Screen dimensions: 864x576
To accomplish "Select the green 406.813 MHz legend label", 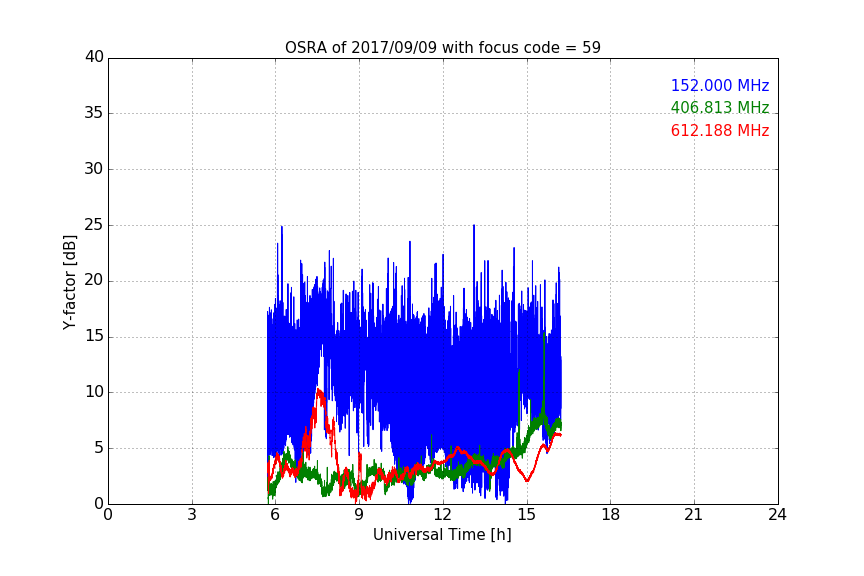I will 720,107.
